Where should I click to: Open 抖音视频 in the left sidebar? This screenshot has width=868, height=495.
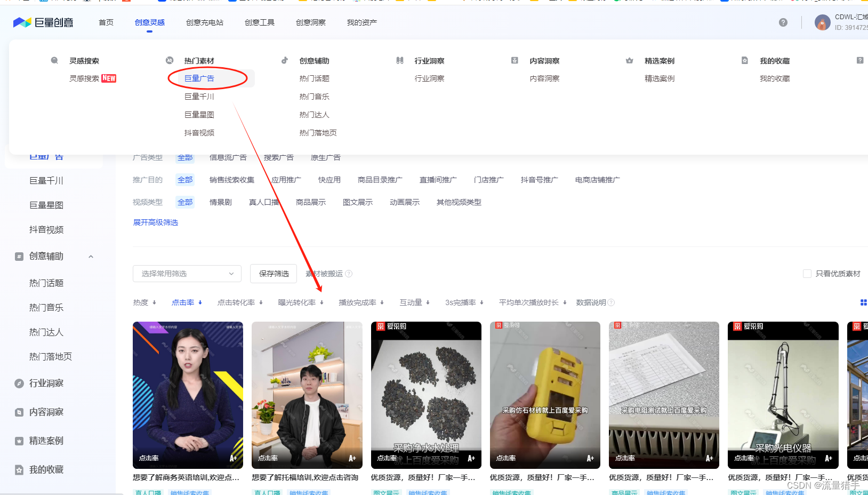[46, 230]
